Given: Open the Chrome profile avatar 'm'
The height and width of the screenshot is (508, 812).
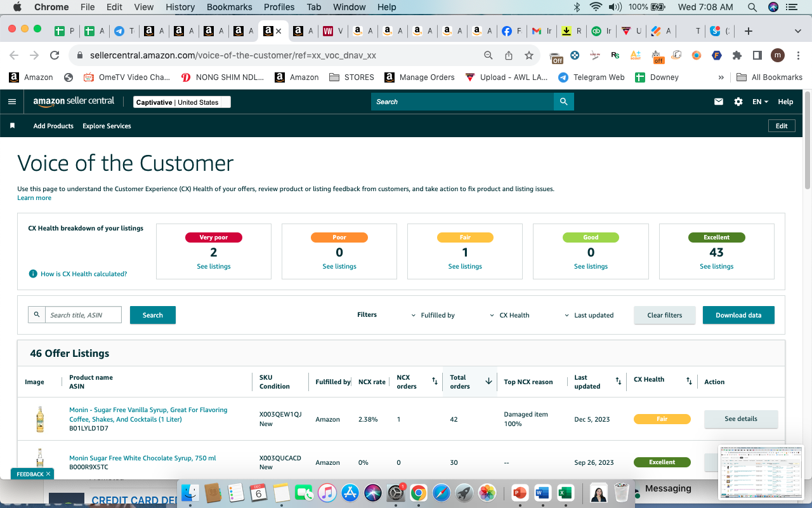Looking at the screenshot, I should click(x=778, y=55).
